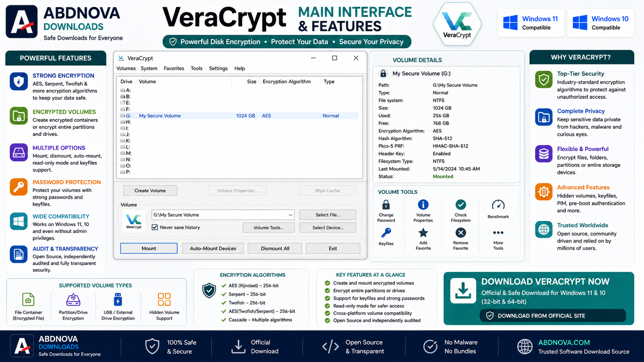
Task: Click the Partition/Drive Encryption icon
Action: coord(73,300)
